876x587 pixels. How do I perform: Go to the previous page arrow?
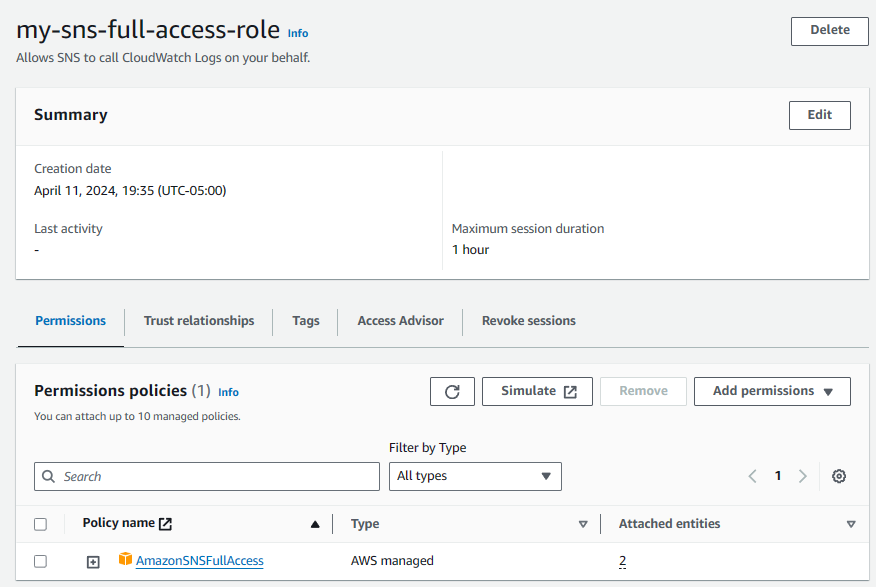coord(753,476)
